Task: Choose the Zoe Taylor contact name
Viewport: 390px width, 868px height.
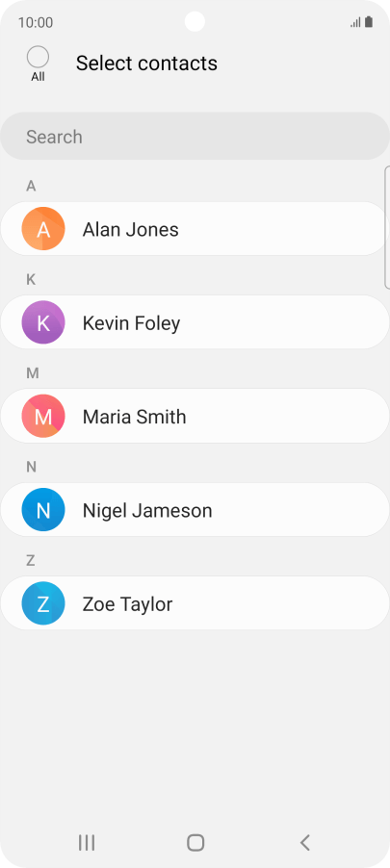Action: (x=127, y=604)
